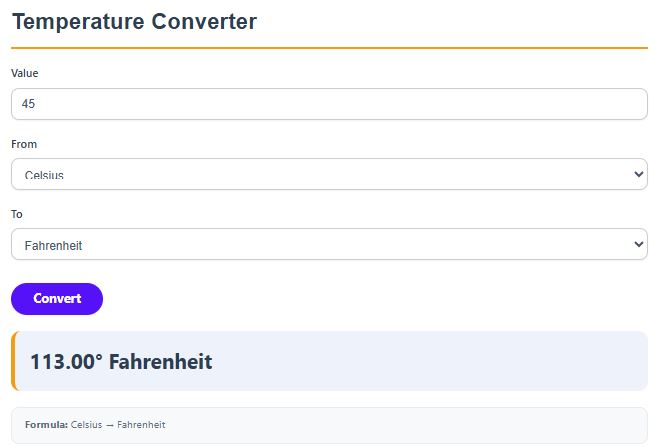
Task: Click the "From" field label
Action: click(24, 144)
